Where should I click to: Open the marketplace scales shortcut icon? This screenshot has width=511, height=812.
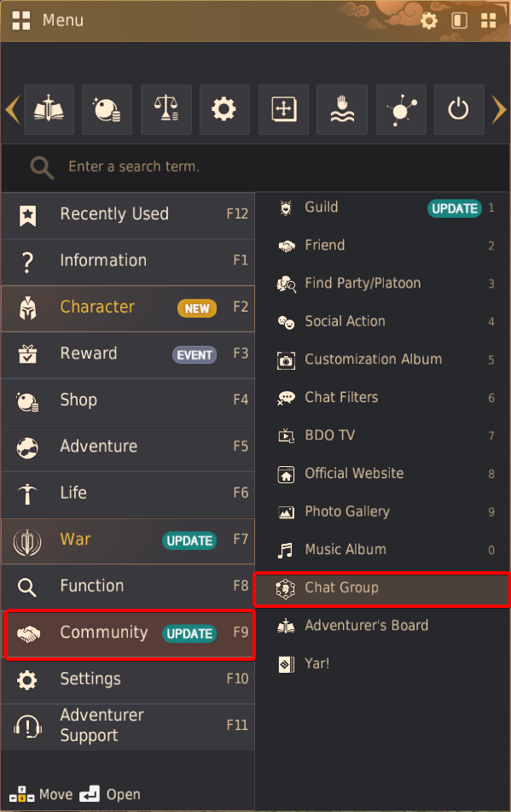point(166,110)
